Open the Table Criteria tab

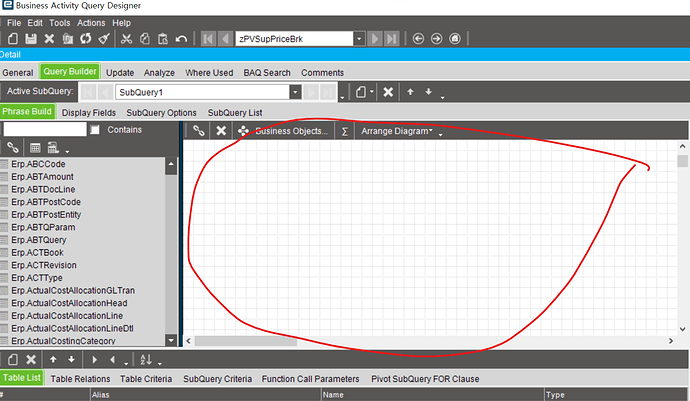point(146,379)
